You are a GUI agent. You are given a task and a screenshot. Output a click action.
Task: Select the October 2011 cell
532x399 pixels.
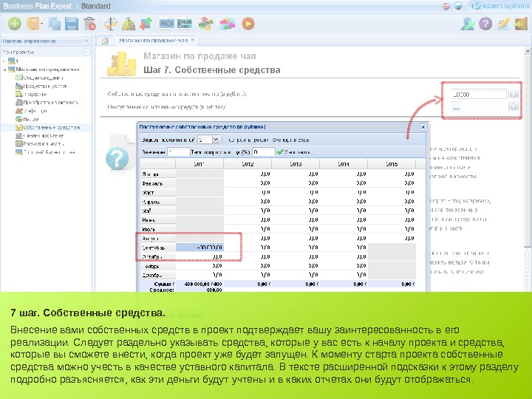(199, 257)
